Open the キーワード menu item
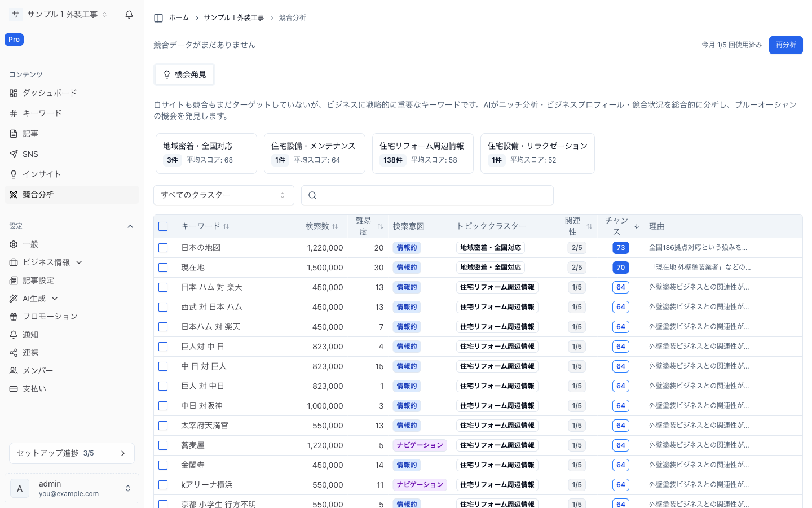812x508 pixels. point(72,113)
